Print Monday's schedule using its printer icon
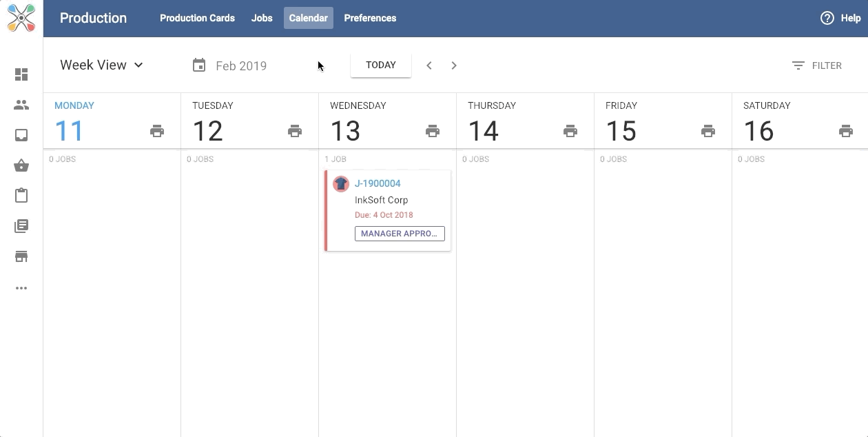The height and width of the screenshot is (437, 868). click(x=157, y=130)
